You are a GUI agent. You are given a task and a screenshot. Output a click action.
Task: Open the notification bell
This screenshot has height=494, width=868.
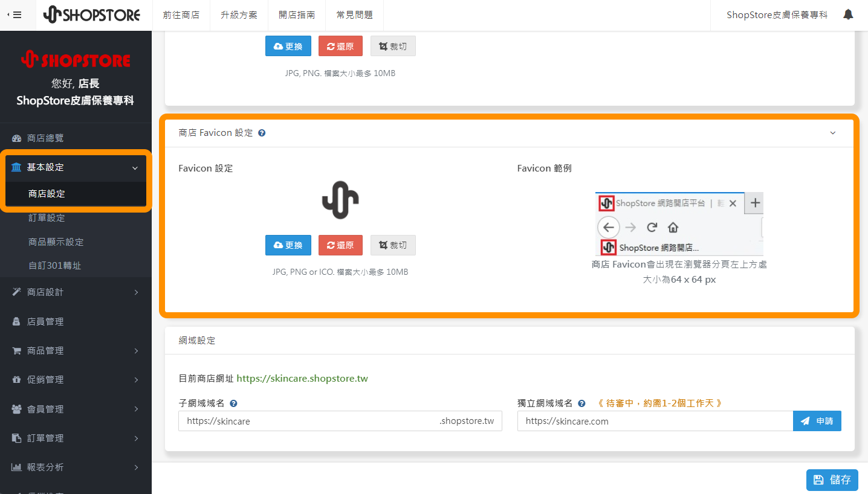[x=848, y=14]
